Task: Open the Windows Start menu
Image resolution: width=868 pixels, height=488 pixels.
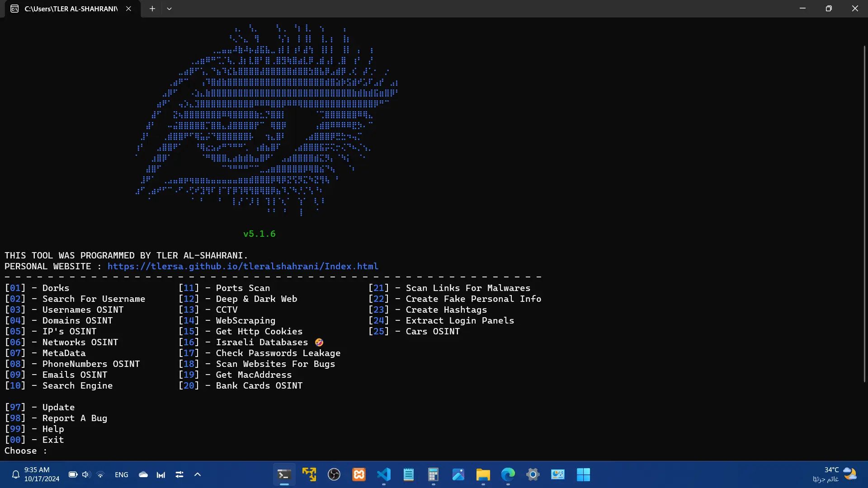Action: pyautogui.click(x=583, y=474)
